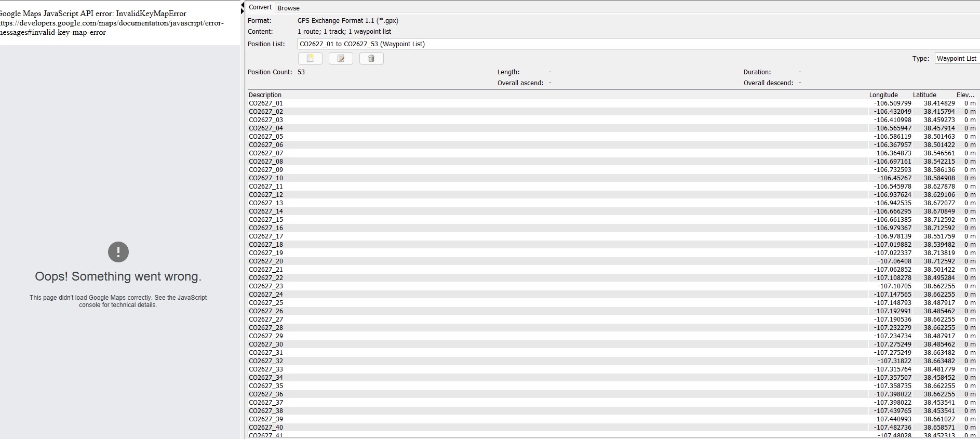The width and height of the screenshot is (980, 439).
Task: Click longitude value of CO2627_18
Action: 892,245
